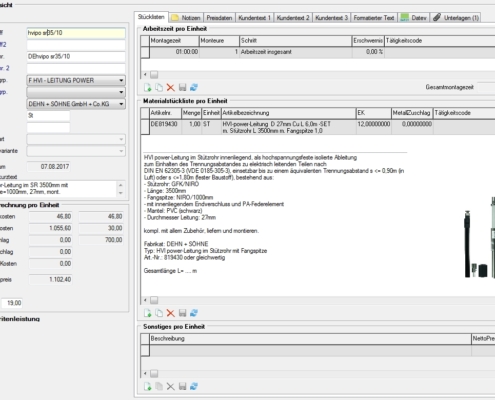Viewport: 495px width, 400px height.
Task: Click the 700,00 value field
Action: click(101, 240)
